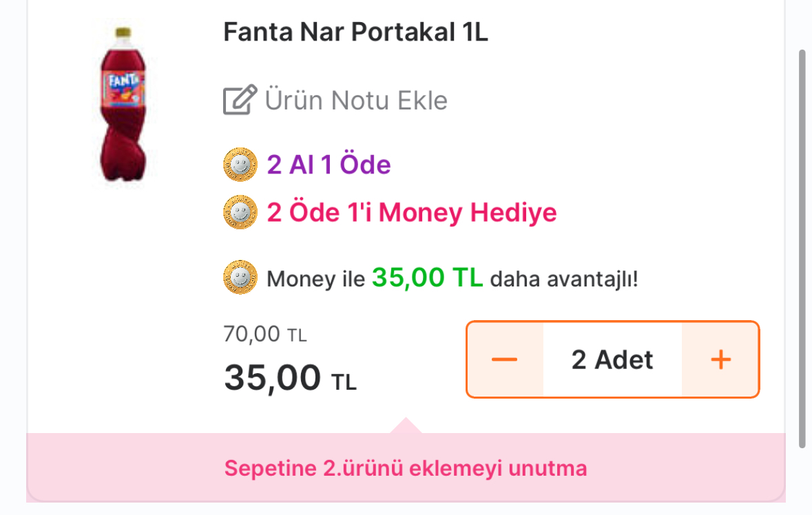Click the pencil note icon
Screen dimensions: 812x515
(x=240, y=101)
